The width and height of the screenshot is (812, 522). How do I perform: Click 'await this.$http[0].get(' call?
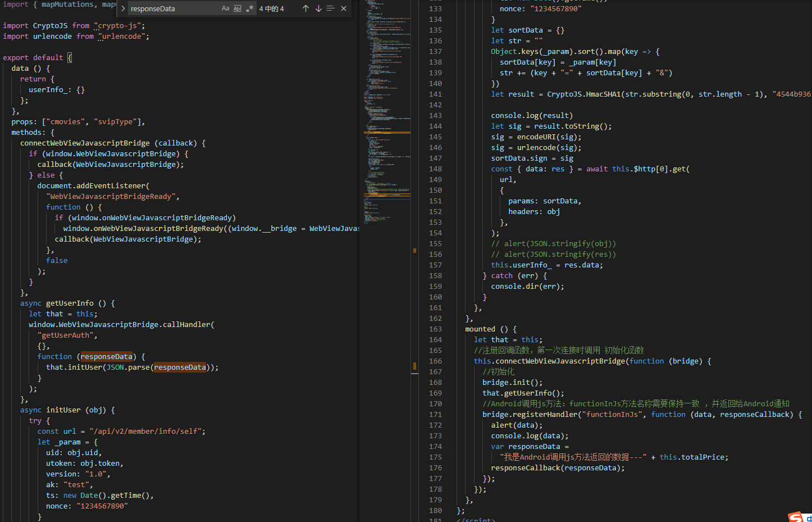(x=638, y=169)
